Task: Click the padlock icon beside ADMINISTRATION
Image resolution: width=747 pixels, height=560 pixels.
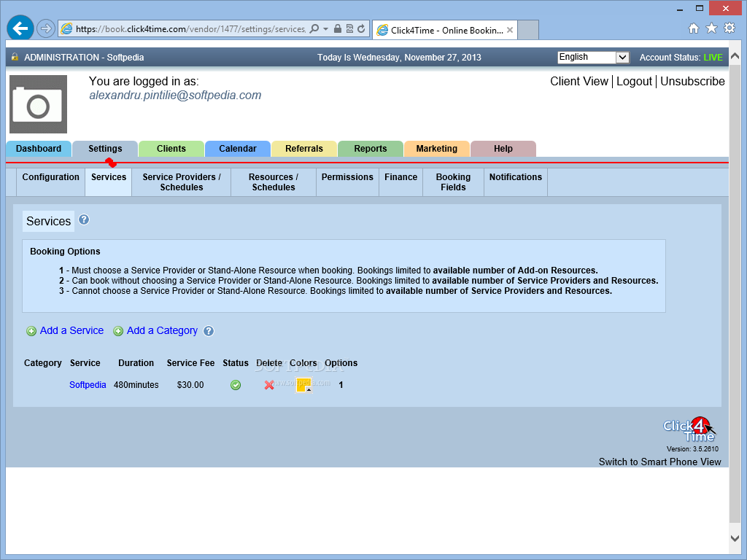Action: (x=15, y=57)
